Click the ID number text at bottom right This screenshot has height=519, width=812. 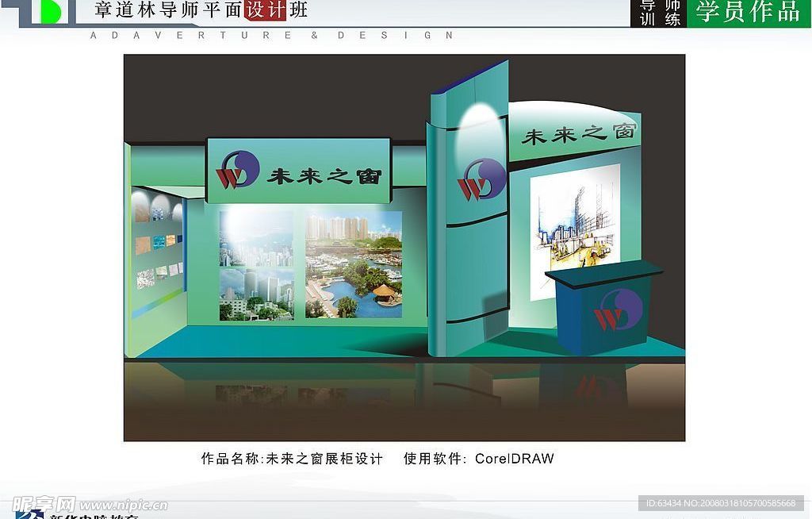[x=721, y=503]
